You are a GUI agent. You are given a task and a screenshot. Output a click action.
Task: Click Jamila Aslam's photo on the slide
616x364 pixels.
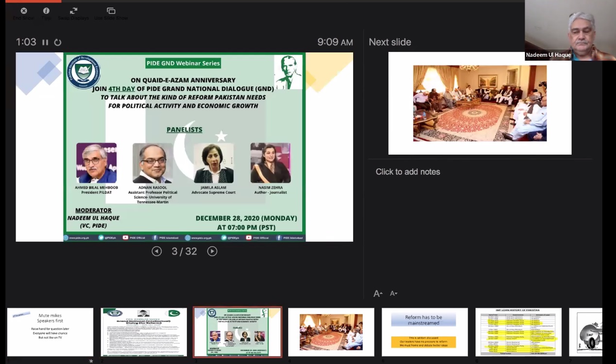point(214,163)
